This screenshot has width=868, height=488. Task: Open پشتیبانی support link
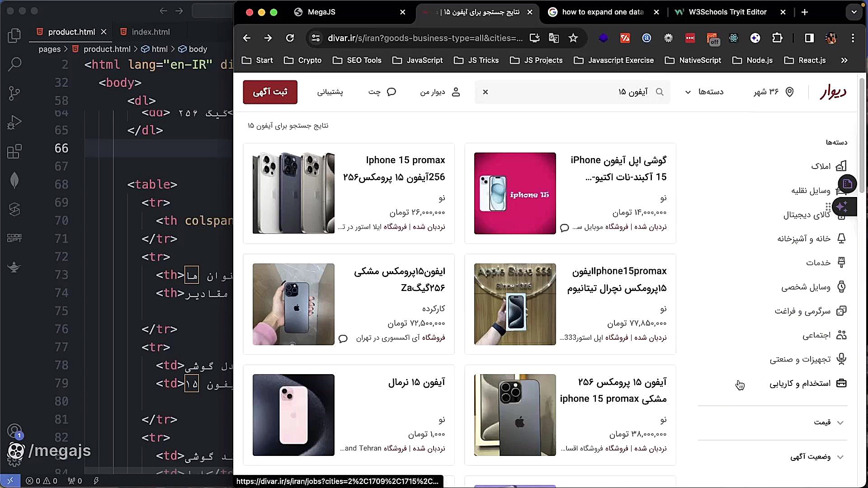point(330,92)
